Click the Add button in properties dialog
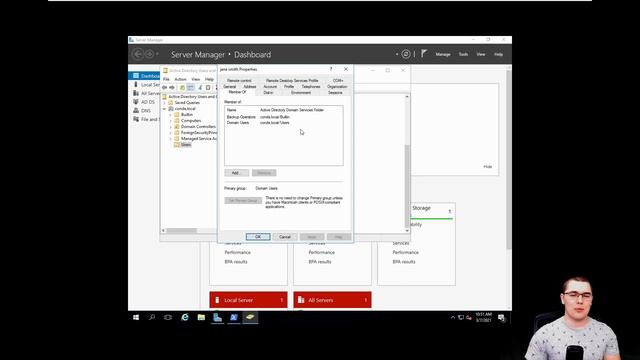This screenshot has width=640, height=360. 236,173
